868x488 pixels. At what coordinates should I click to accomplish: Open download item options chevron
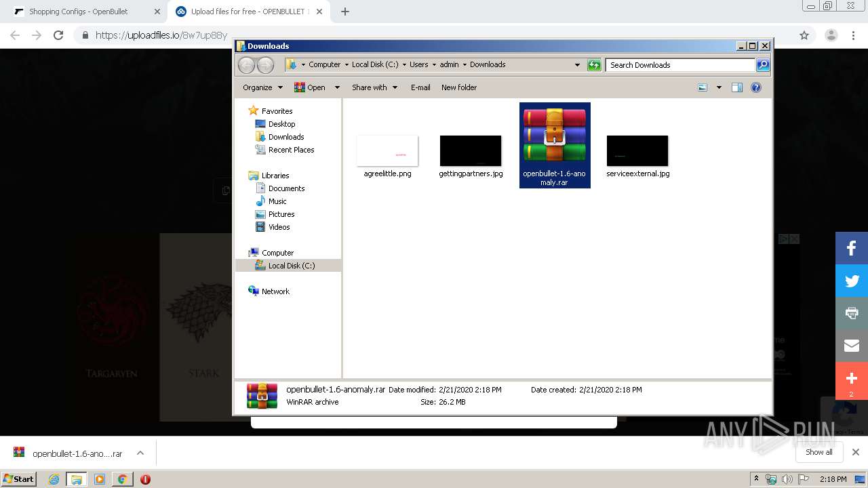tap(140, 453)
